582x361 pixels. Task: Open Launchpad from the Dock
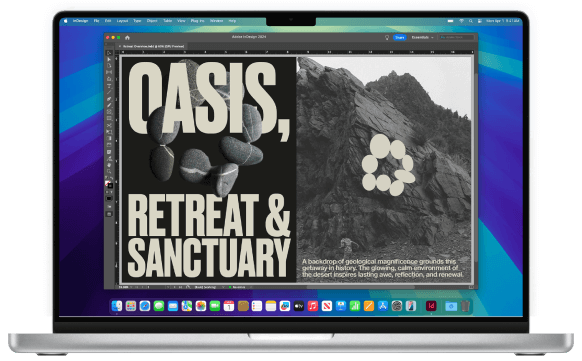tap(131, 306)
